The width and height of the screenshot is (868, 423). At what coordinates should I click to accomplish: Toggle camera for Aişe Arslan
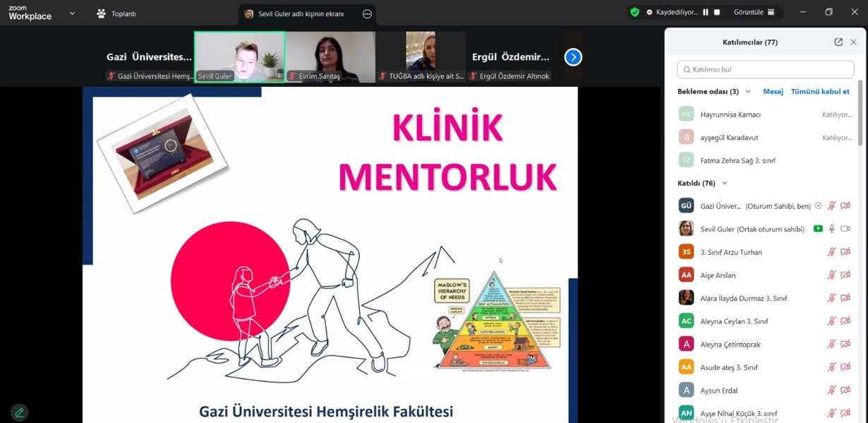point(845,275)
